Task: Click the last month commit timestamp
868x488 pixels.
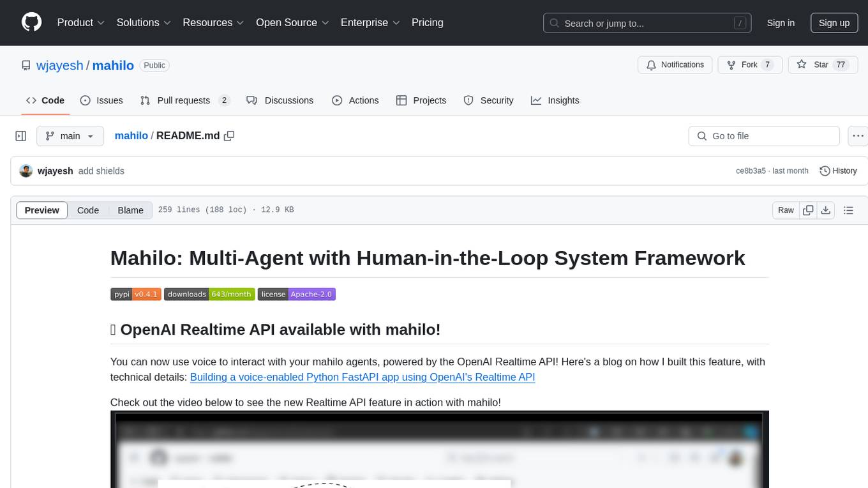Action: [790, 171]
